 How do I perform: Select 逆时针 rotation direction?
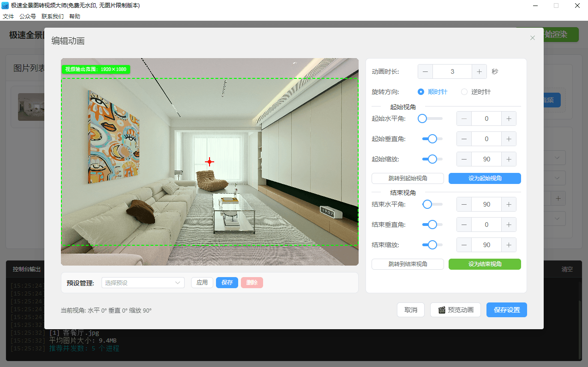tap(464, 92)
